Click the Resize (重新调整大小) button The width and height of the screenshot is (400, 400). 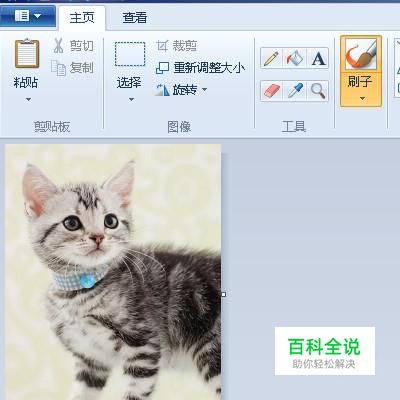[200, 68]
